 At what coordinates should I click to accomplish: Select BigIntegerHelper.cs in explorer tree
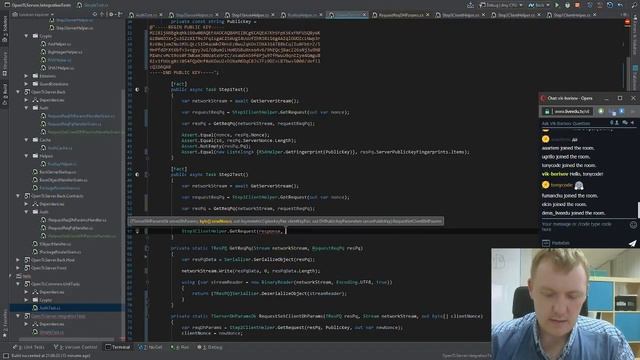coord(61,52)
